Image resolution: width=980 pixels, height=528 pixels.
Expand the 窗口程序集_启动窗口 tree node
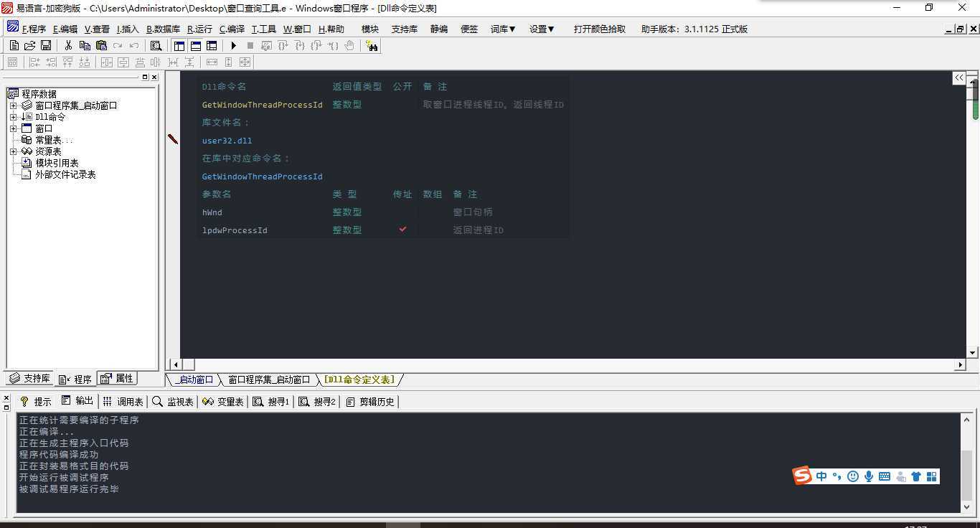point(13,105)
